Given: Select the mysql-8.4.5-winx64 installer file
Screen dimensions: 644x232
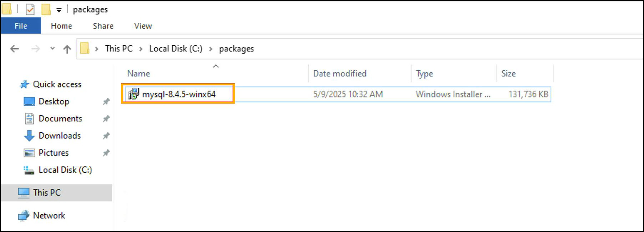Looking at the screenshot, I should coord(179,94).
